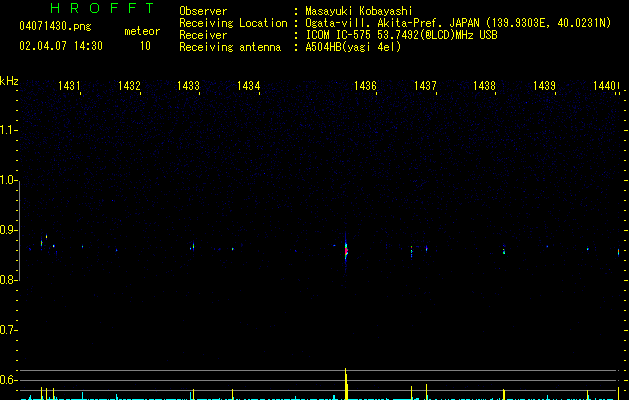Viewport: 629px width, 400px height.
Task: Click the 1433 time marker
Action: pyautogui.click(x=189, y=86)
